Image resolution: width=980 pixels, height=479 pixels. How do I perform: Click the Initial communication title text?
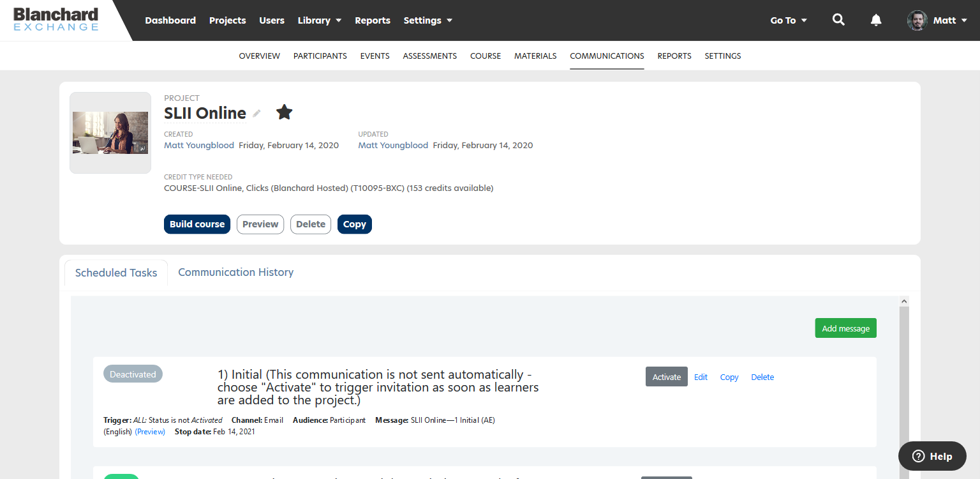pos(378,387)
